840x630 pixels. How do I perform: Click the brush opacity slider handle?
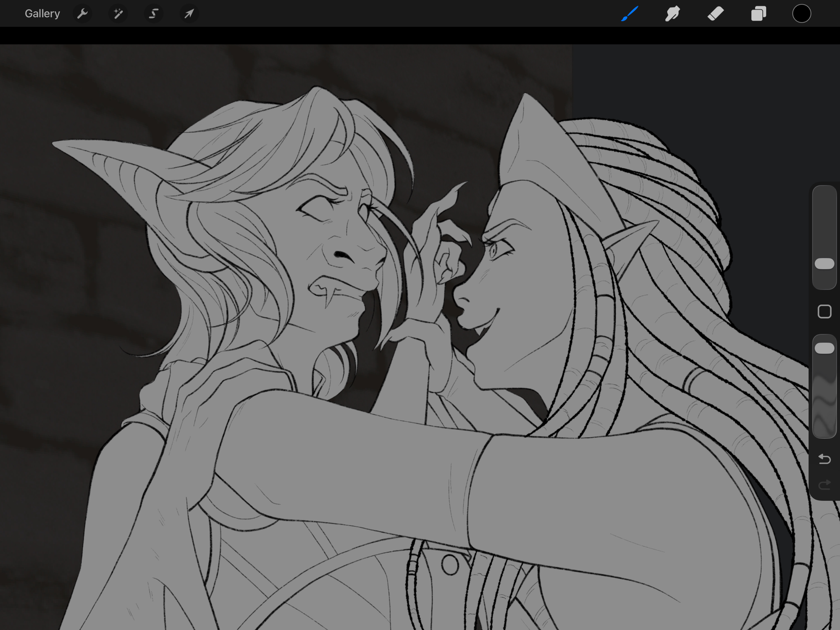pos(824,348)
